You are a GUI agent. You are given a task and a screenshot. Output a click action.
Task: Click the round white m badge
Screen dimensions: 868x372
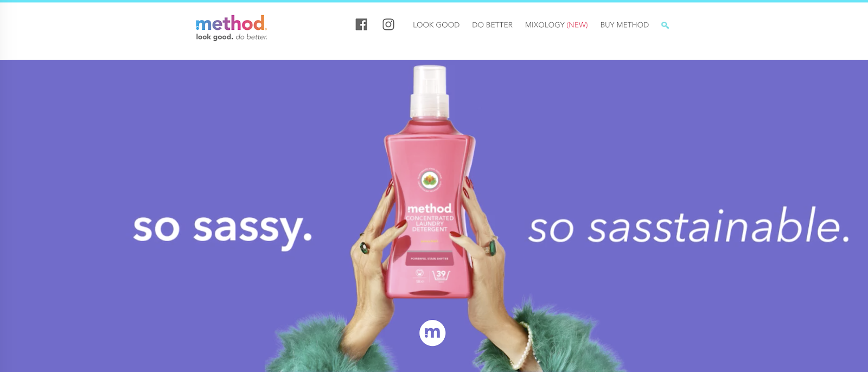point(432,333)
